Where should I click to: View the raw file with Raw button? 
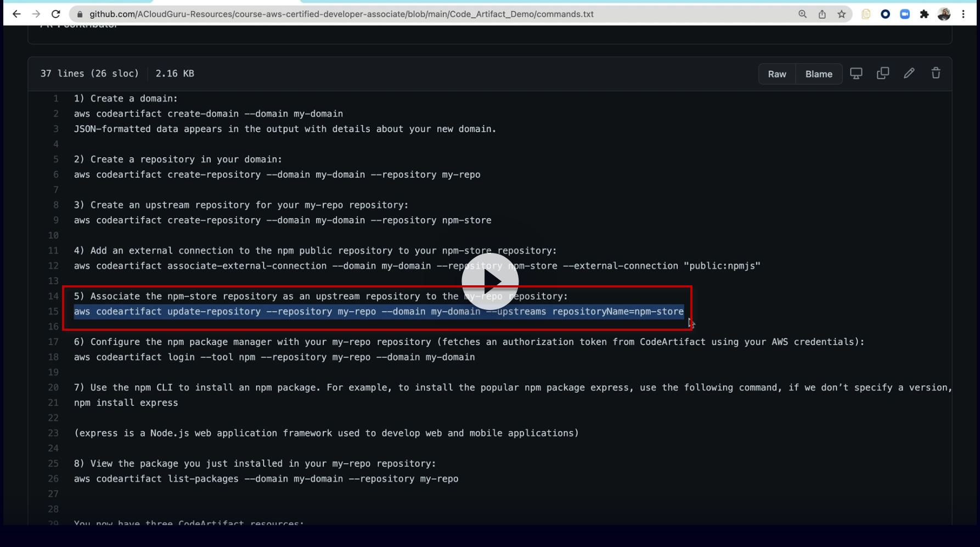pyautogui.click(x=777, y=74)
